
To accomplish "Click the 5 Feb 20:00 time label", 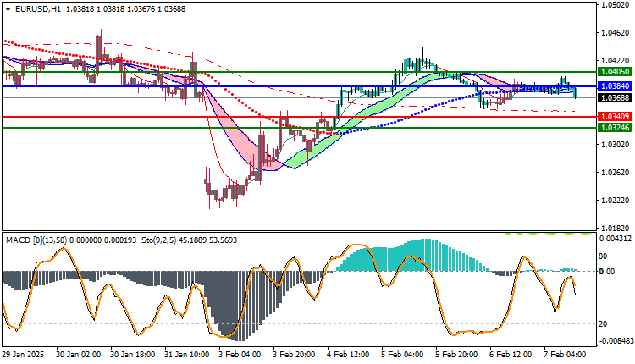I will (x=457, y=355).
